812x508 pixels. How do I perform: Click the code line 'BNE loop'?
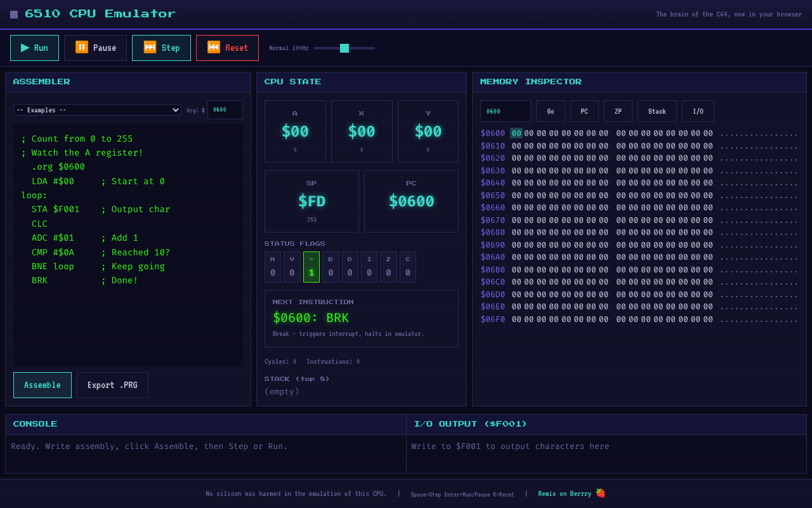(x=53, y=266)
